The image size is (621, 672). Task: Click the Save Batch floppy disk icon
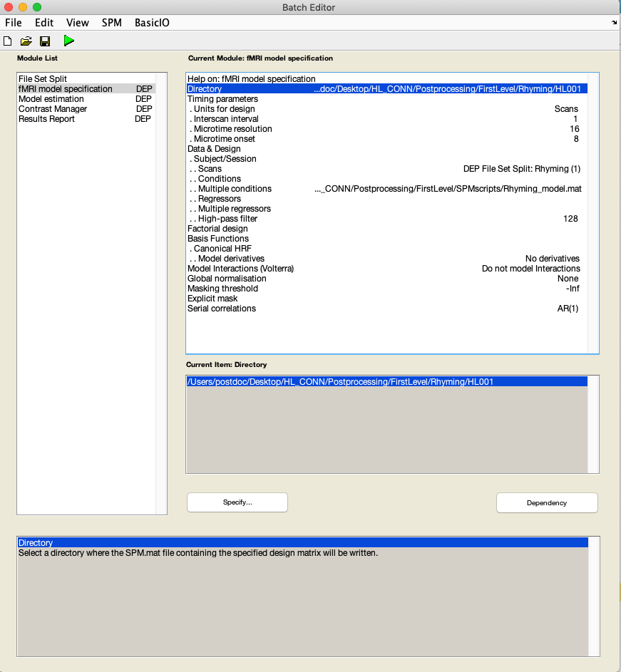(45, 41)
